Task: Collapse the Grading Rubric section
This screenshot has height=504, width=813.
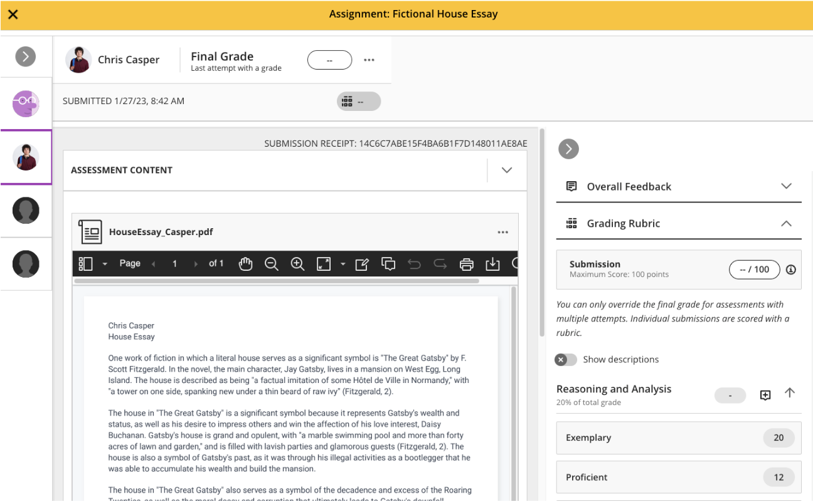Action: coord(785,223)
